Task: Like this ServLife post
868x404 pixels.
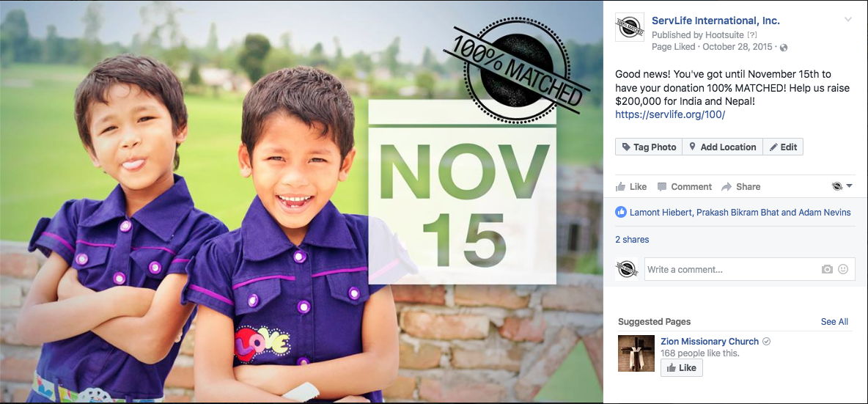Action: pyautogui.click(x=631, y=187)
